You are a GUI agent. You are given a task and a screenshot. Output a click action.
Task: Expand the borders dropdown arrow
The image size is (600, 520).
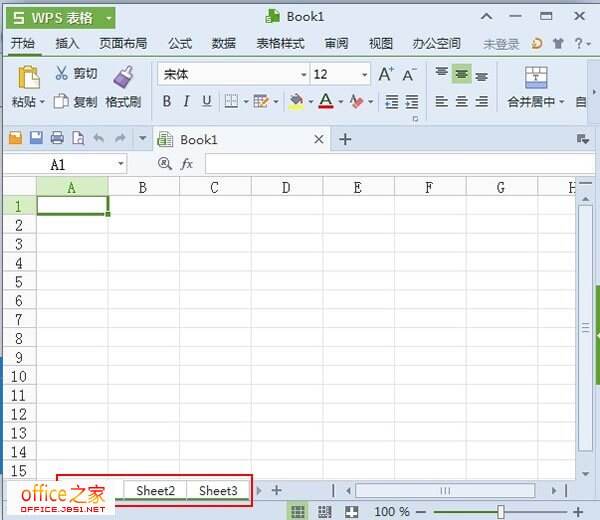(246, 102)
